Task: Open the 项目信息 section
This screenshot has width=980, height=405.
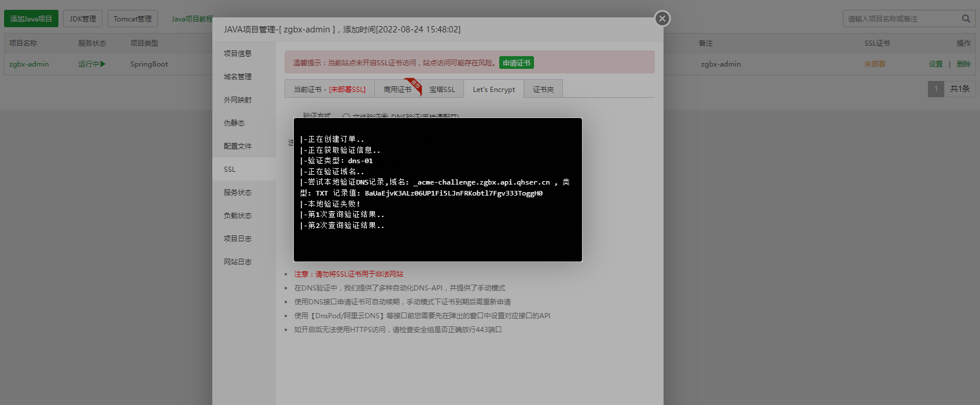Action: (238, 53)
